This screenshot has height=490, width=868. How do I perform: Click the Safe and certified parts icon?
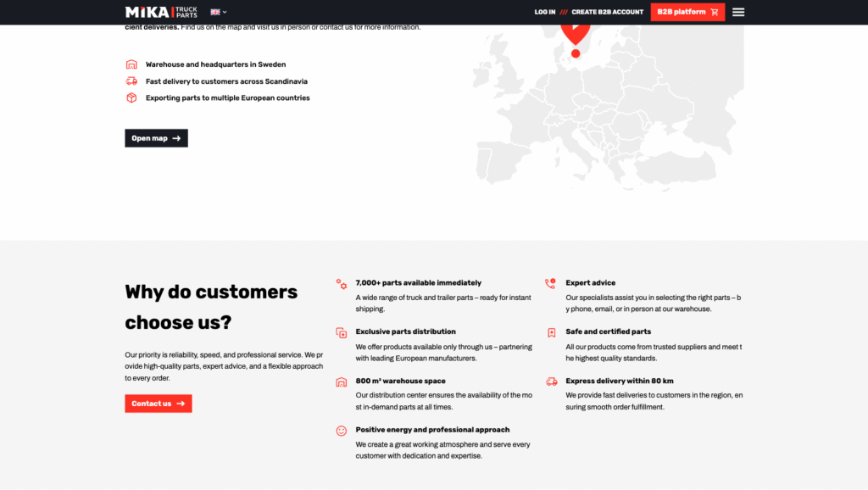click(552, 332)
